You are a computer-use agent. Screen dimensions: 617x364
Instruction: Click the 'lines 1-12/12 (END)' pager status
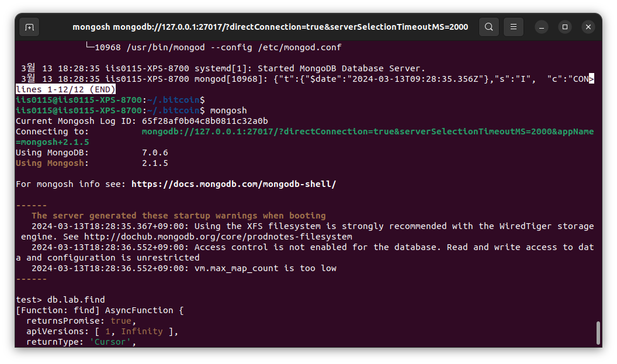[x=65, y=90]
